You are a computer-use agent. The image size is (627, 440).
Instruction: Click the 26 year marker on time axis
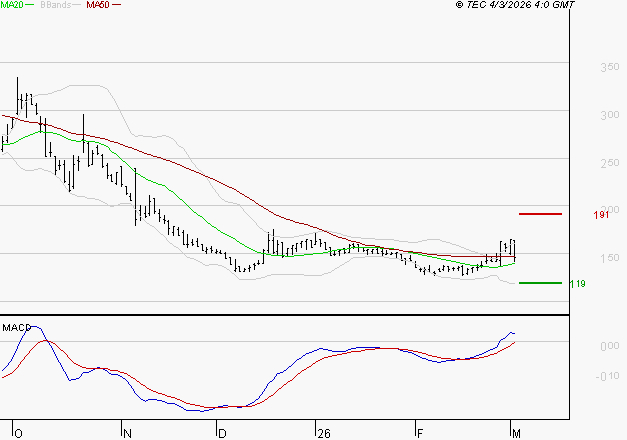[x=321, y=433]
